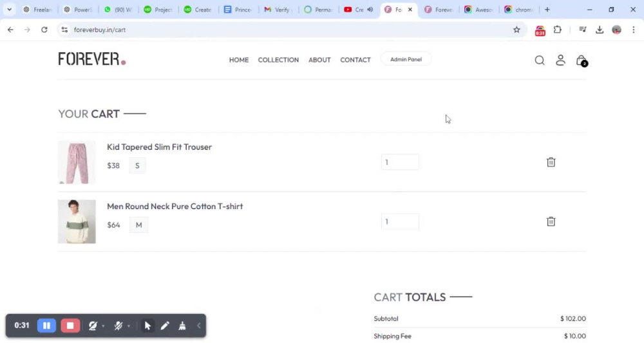The height and width of the screenshot is (343, 644).
Task: Open the shopping bag cart icon
Action: click(582, 60)
